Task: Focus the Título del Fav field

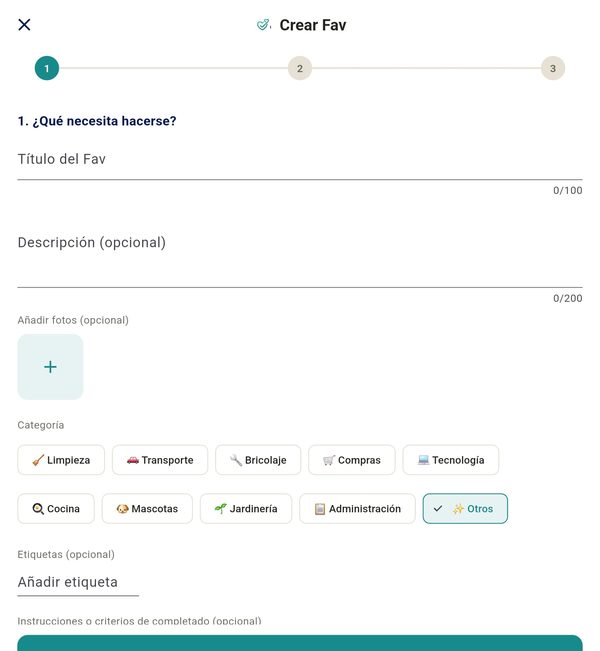Action: coord(300,160)
